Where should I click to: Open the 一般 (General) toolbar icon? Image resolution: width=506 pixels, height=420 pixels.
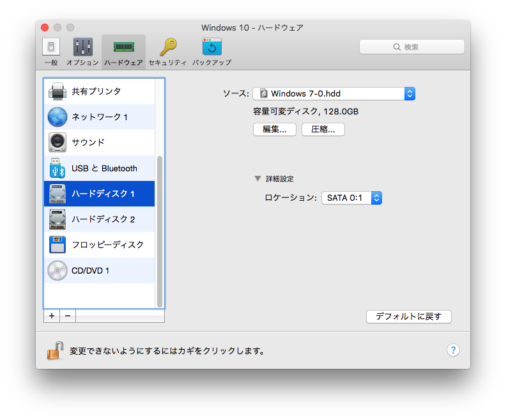51,47
